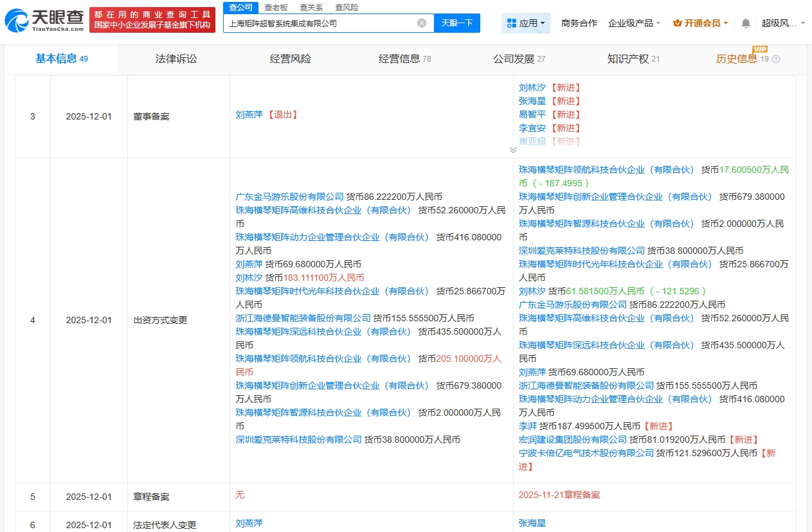Click inside the company search input field

(321, 22)
